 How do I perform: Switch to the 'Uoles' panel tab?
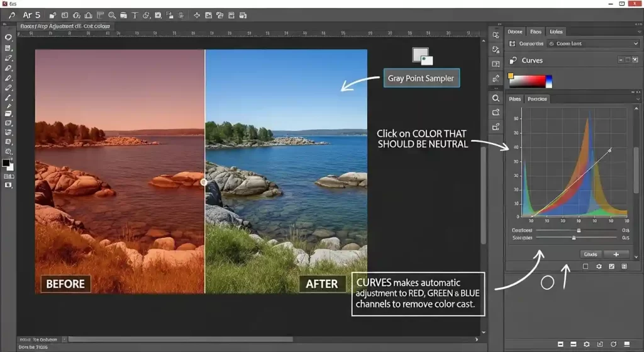(556, 31)
